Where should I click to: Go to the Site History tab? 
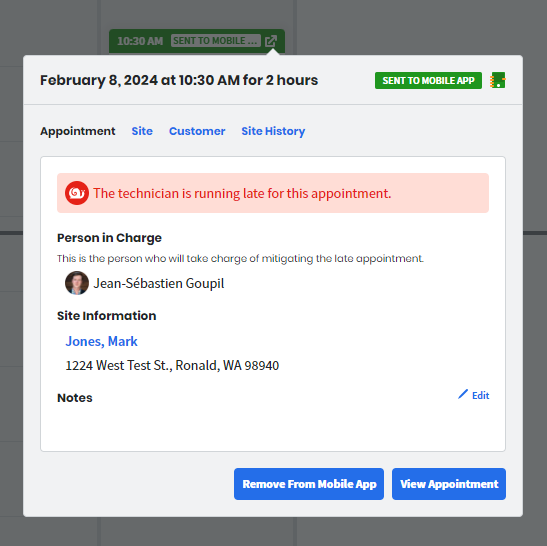pos(273,131)
